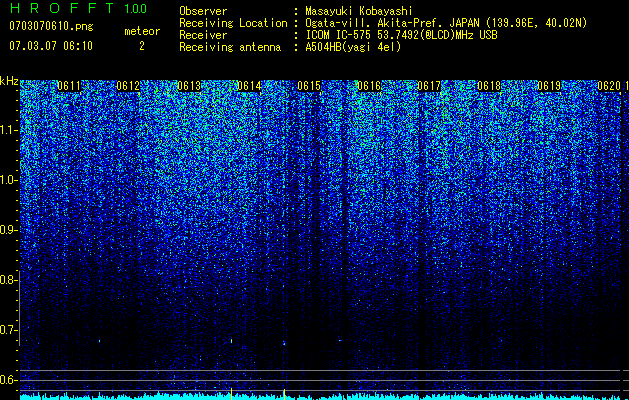Click the 0.7 kHz axis tick label
This screenshot has height=400, width=629.
(8, 330)
